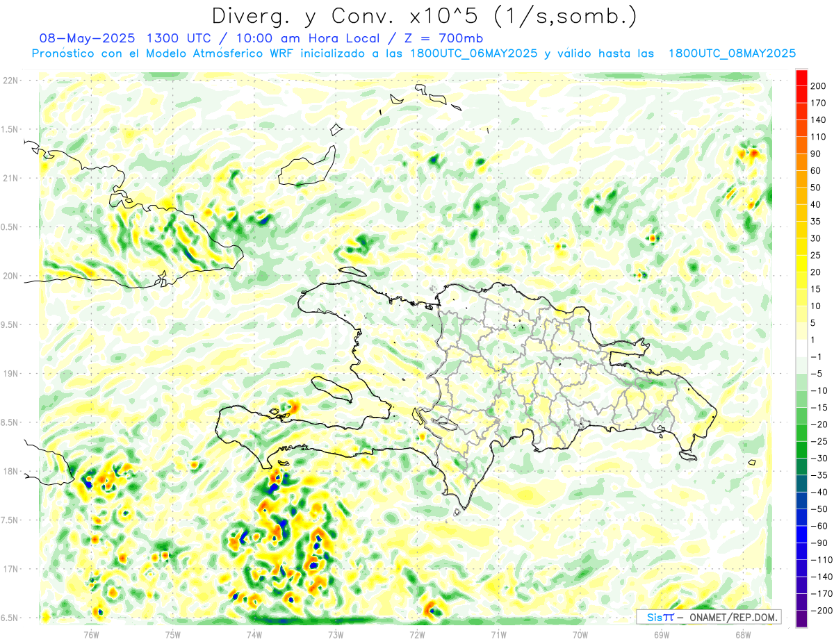Click the -60 legend value

tap(819, 526)
